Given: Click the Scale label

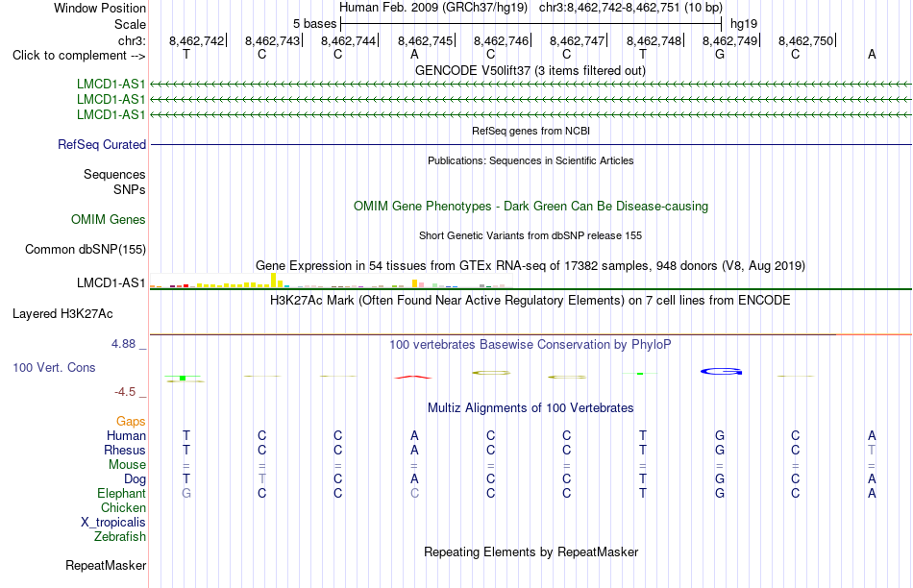Looking at the screenshot, I should [130, 24].
